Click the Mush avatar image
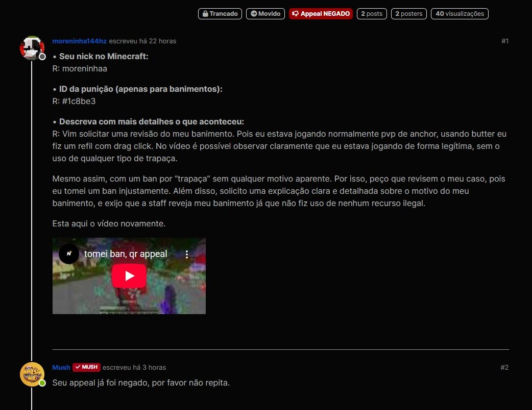The height and width of the screenshot is (410, 532). pyautogui.click(x=32, y=374)
